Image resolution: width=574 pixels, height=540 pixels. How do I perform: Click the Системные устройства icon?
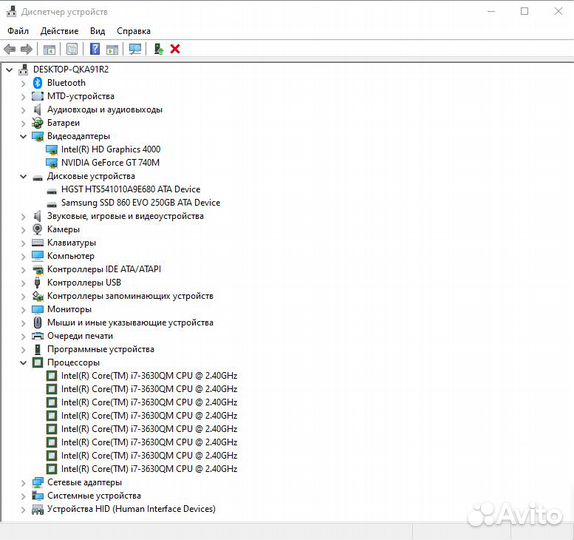[x=37, y=496]
